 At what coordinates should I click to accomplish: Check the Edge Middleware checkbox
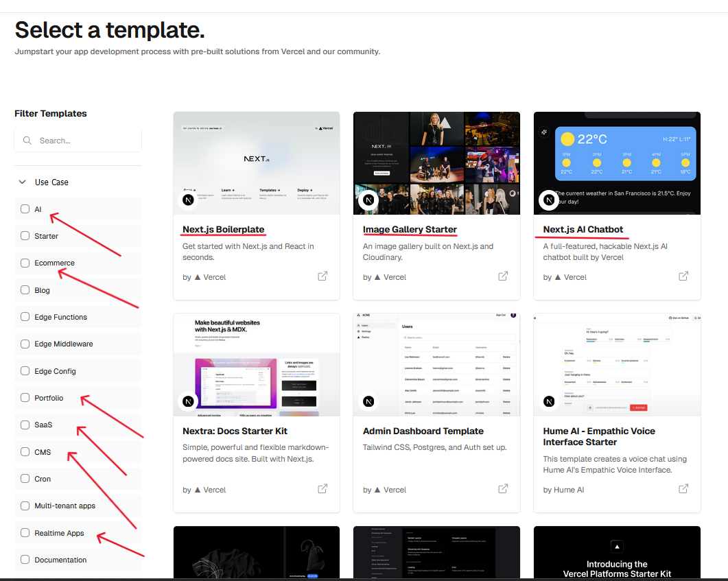pyautogui.click(x=25, y=344)
